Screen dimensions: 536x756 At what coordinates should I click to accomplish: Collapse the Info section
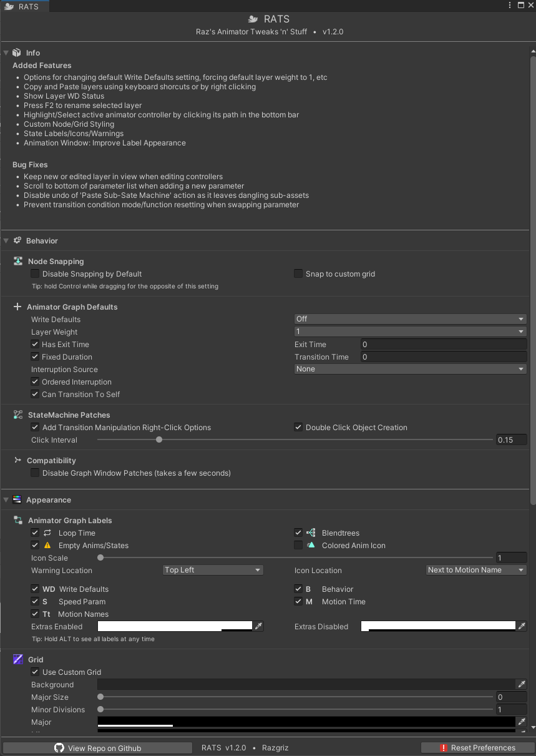click(x=6, y=53)
